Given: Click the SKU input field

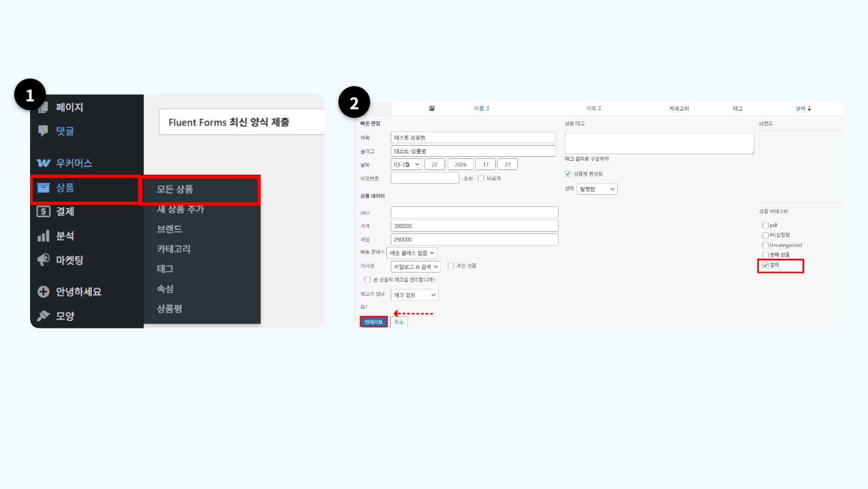Looking at the screenshot, I should (474, 212).
